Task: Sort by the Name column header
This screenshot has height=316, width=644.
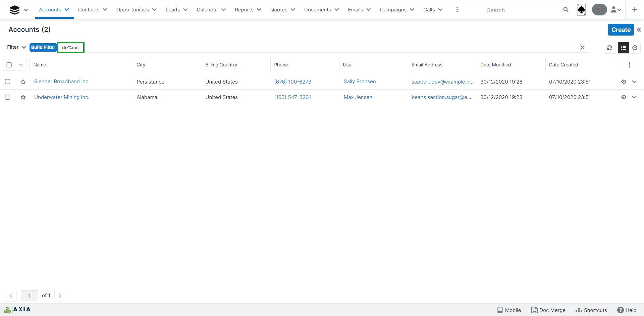Action: tap(40, 65)
